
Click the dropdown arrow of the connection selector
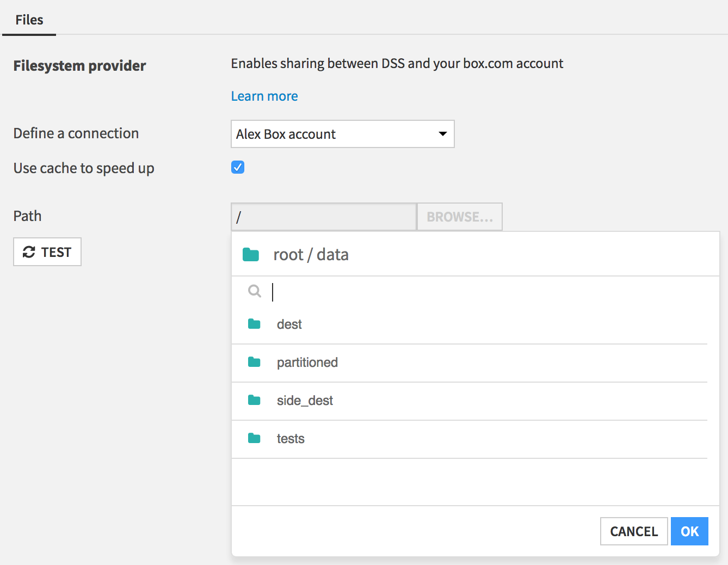point(443,134)
